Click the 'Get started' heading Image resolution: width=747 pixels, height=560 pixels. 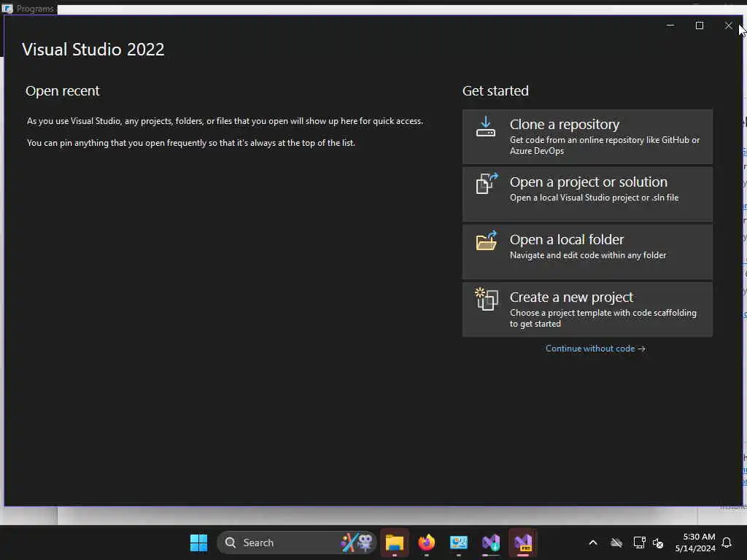pyautogui.click(x=495, y=91)
